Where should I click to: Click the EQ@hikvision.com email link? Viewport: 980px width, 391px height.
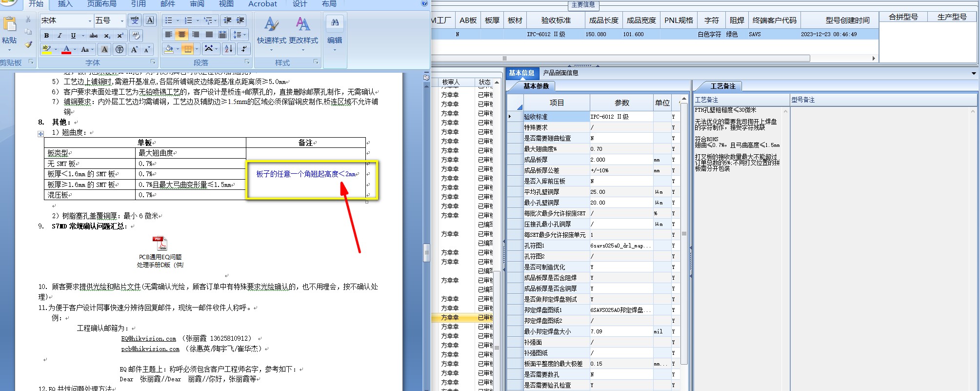click(149, 338)
